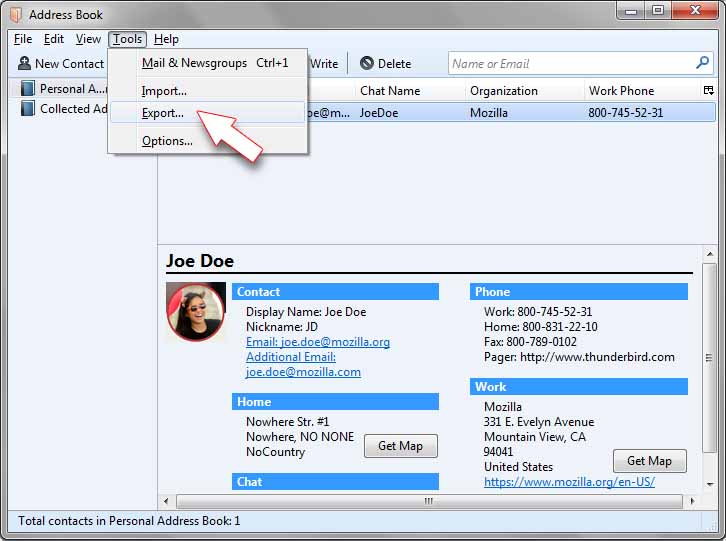Click the vertical scrollbar thumb
This screenshot has height=541, width=726.
click(709, 358)
